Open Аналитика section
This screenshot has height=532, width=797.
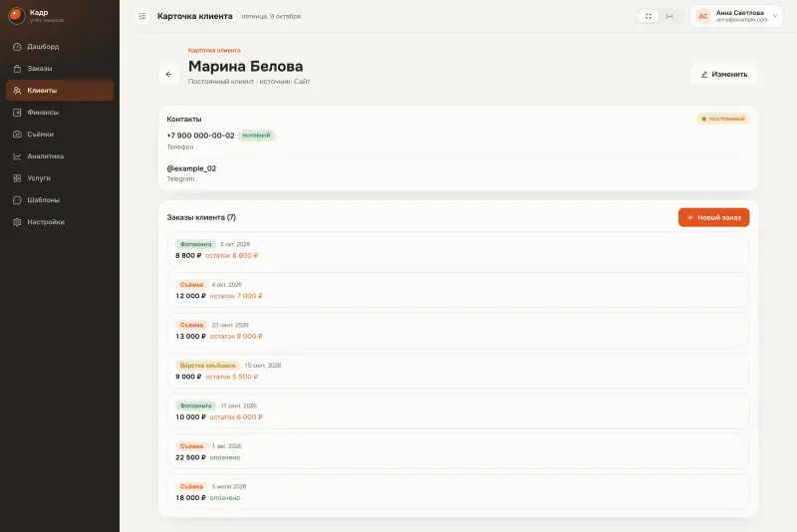(60, 156)
